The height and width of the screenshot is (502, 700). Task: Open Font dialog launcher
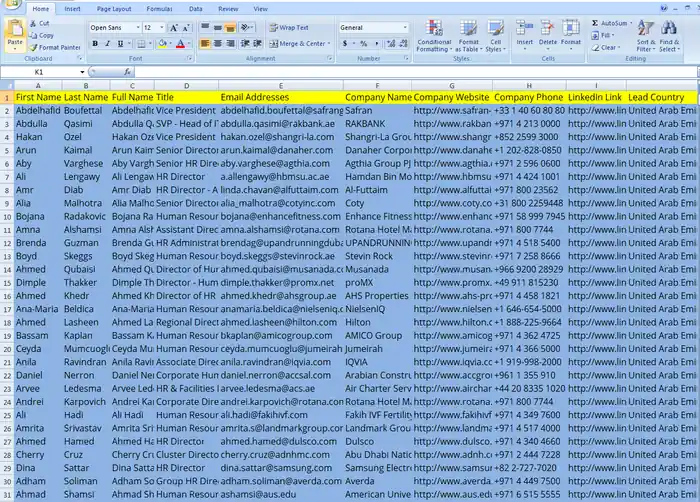(x=190, y=59)
